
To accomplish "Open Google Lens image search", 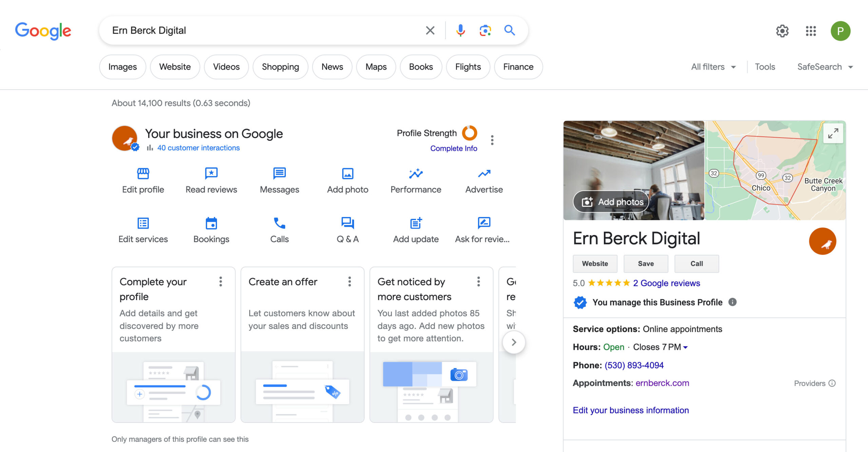I will pos(485,31).
